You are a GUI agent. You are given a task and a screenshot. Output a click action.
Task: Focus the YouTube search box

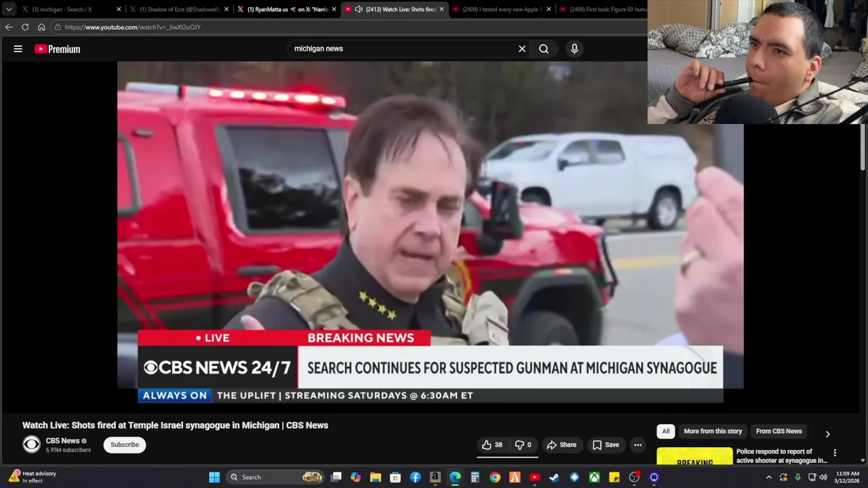click(x=403, y=49)
